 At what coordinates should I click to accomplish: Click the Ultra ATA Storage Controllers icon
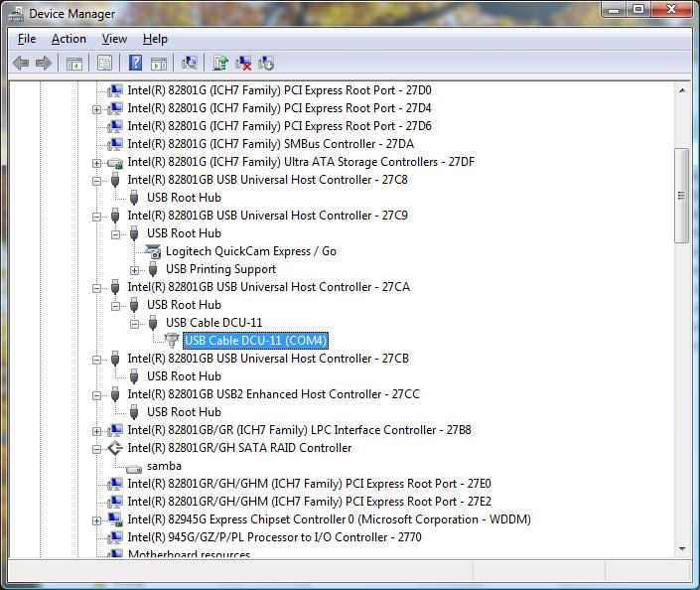pyautogui.click(x=115, y=163)
